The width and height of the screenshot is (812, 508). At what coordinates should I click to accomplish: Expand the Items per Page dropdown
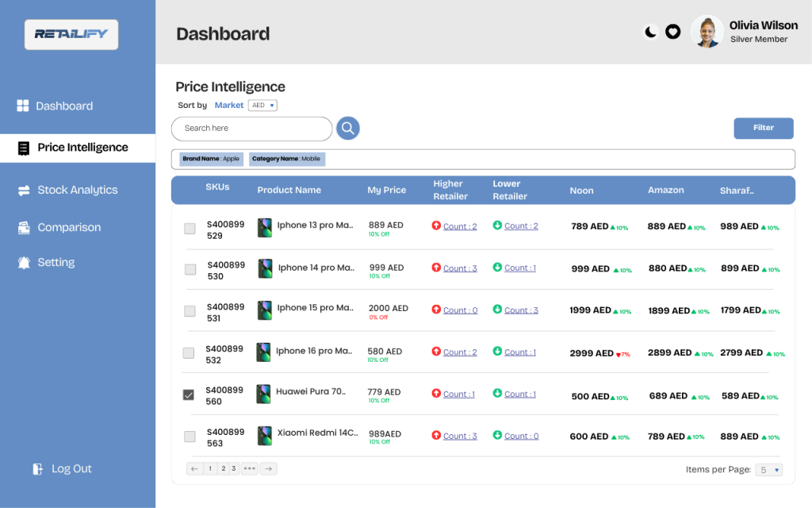[768, 470]
